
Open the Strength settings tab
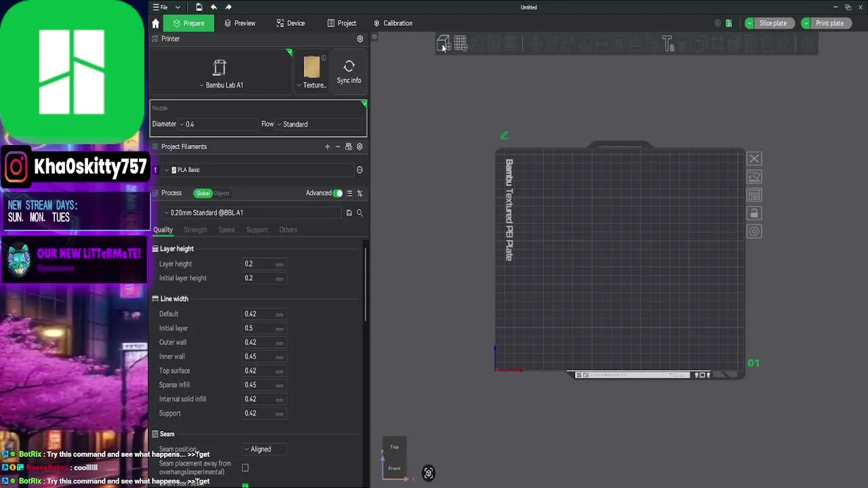[195, 230]
